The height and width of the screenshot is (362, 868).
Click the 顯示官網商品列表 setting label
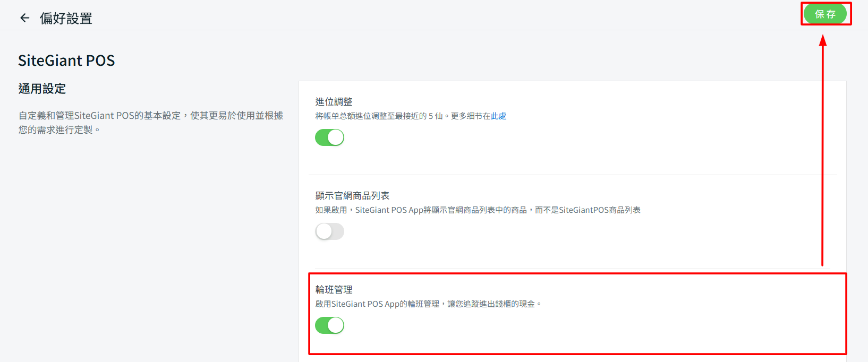tap(352, 196)
